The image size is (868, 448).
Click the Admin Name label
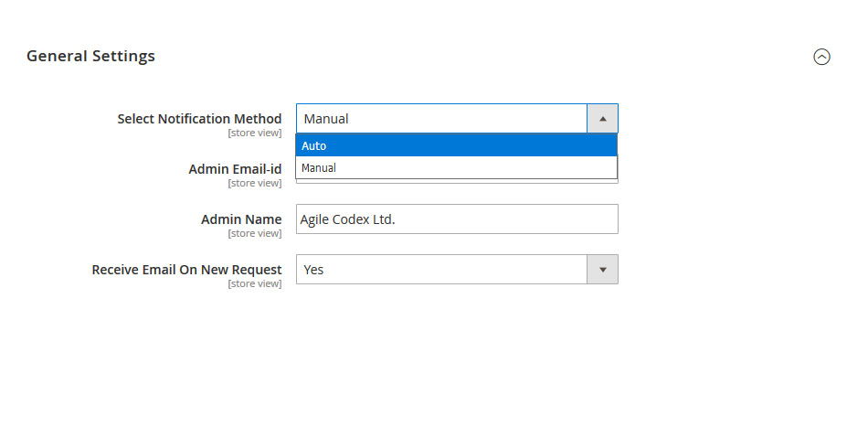[x=241, y=219]
